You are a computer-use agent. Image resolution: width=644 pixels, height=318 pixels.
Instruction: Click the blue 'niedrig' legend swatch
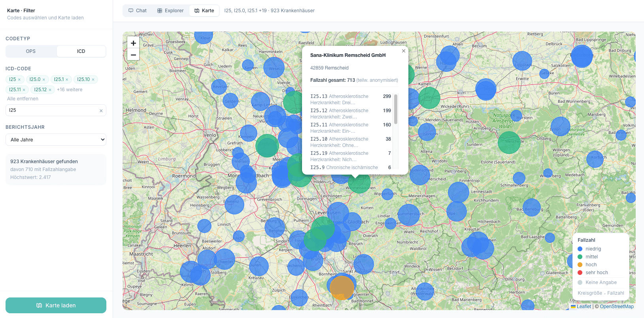tap(580, 249)
